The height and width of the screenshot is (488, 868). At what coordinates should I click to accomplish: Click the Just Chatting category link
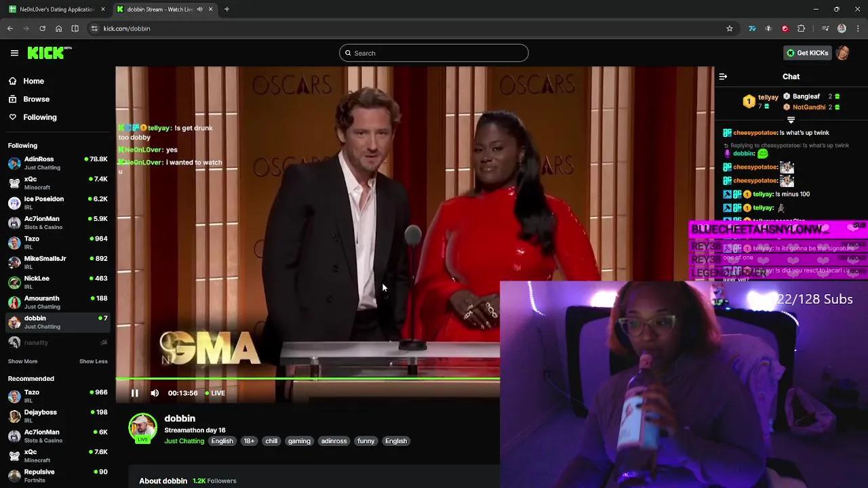[x=184, y=441]
